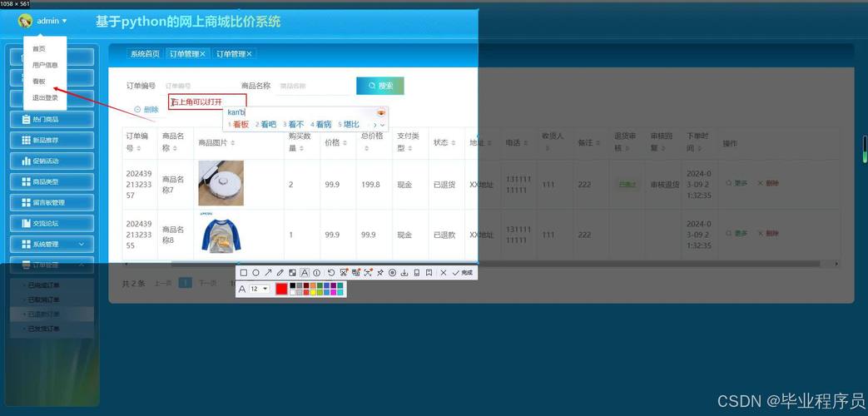Image resolution: width=868 pixels, height=416 pixels.
Task: Pin the screenshot to screen
Action: tap(380, 273)
